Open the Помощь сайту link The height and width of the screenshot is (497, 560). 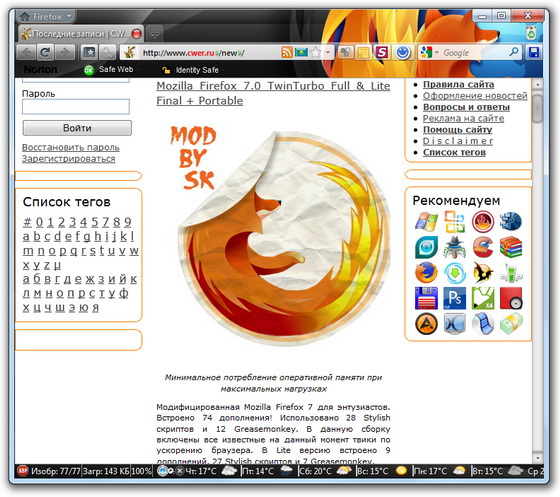click(458, 130)
